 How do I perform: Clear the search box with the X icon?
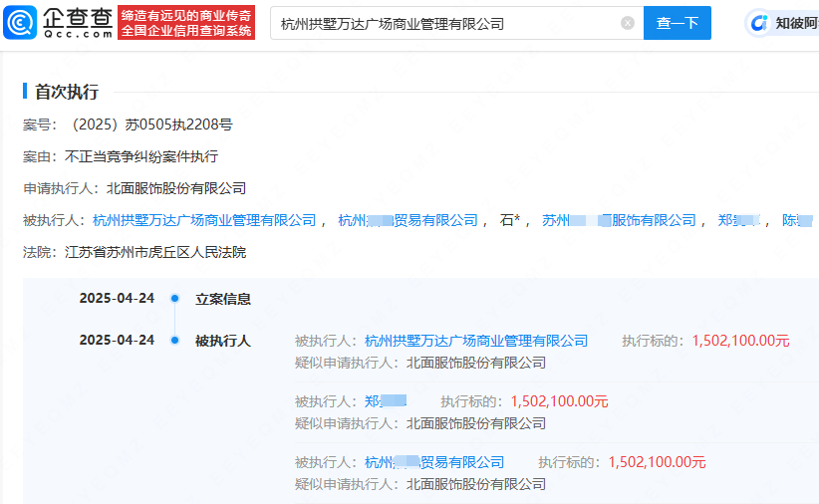628,23
